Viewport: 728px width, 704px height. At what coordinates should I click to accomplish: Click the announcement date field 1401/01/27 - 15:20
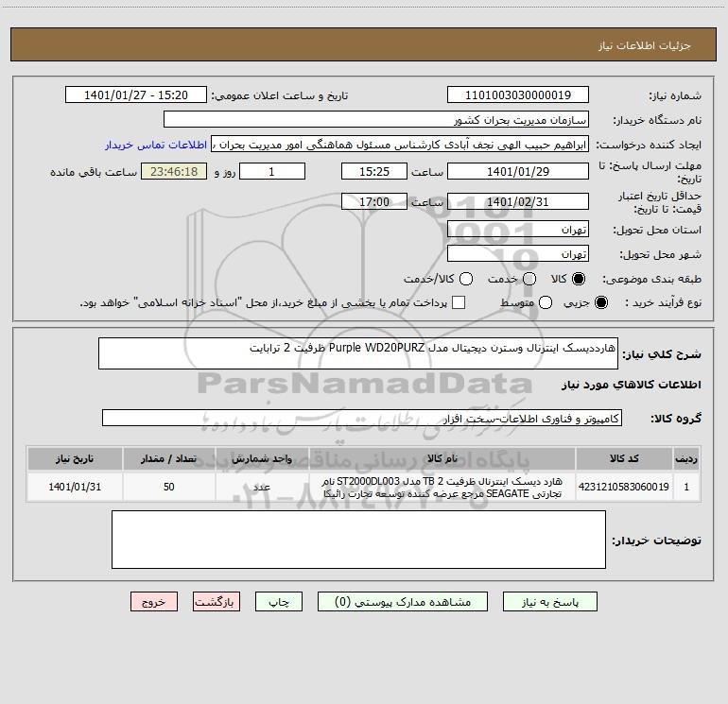[x=136, y=95]
